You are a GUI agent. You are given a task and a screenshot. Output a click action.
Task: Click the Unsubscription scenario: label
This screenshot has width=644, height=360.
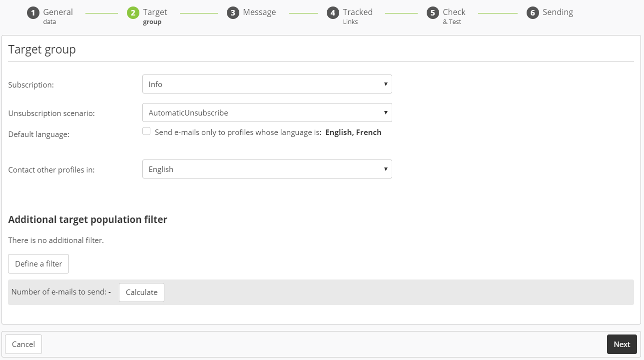coord(51,113)
